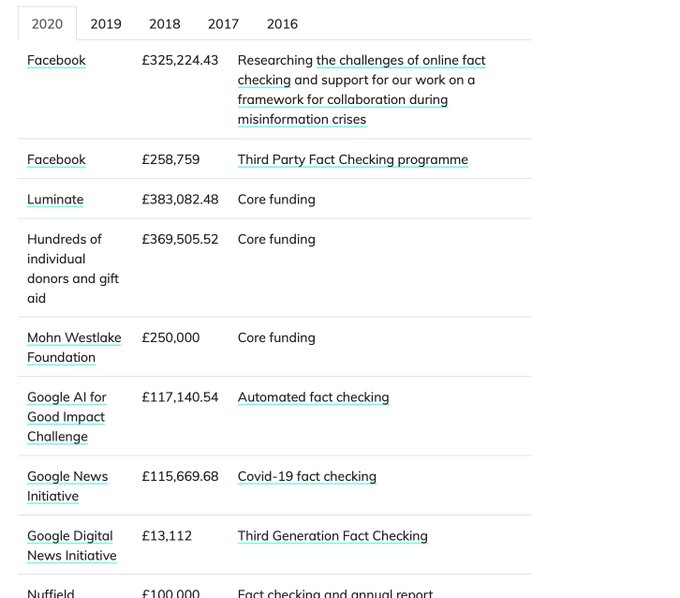Image resolution: width=680 pixels, height=598 pixels.
Task: Open 'framework for collaboration during misinformation crises' link
Action: click(x=343, y=109)
